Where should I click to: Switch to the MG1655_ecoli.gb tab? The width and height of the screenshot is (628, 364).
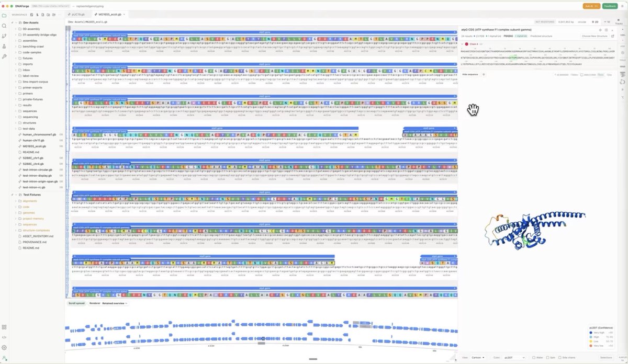[x=110, y=15]
